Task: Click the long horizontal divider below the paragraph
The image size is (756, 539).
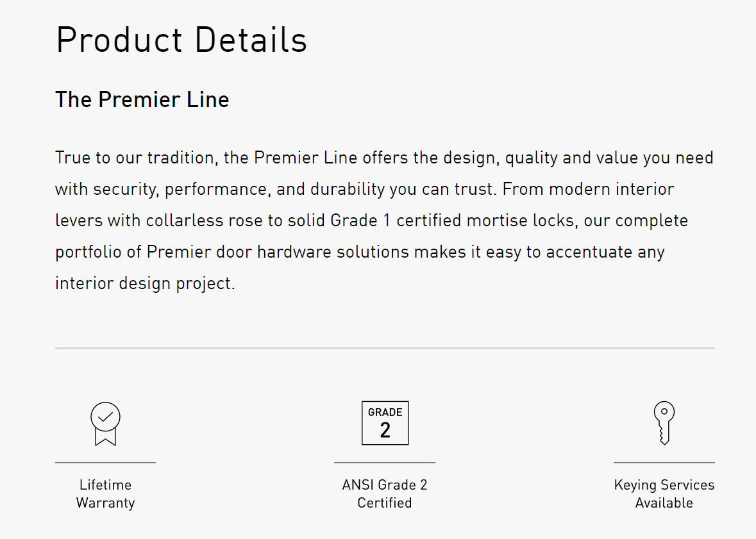Action: pyautogui.click(x=385, y=348)
